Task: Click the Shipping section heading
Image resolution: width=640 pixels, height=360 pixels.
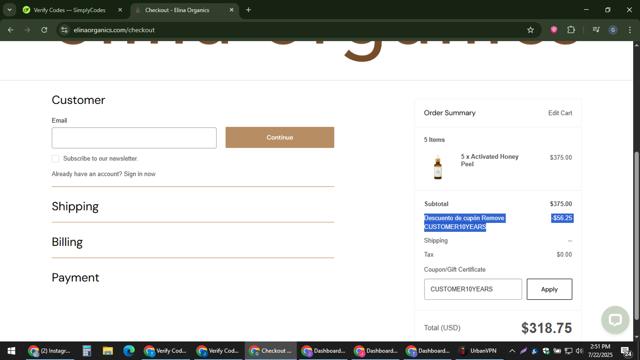Action: pyautogui.click(x=75, y=207)
